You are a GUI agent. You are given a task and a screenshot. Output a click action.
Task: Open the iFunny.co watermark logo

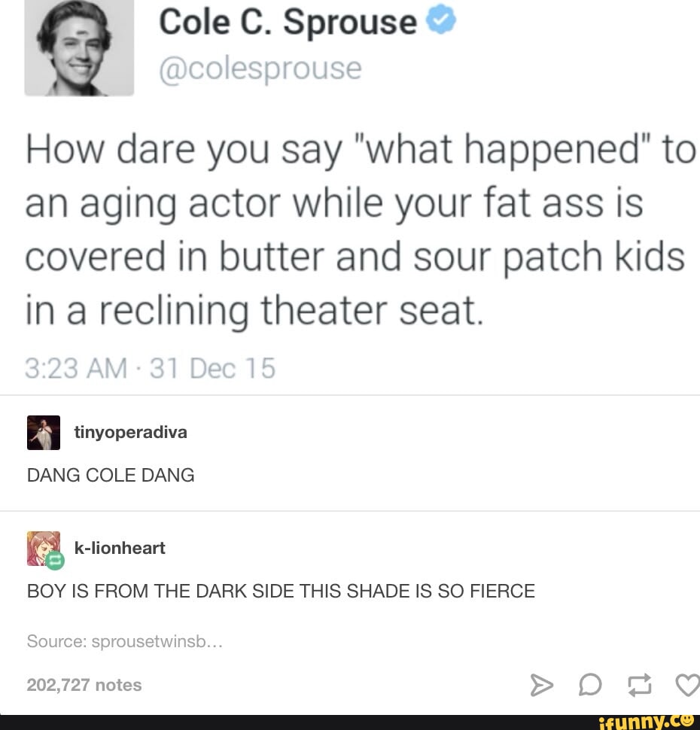click(x=650, y=722)
